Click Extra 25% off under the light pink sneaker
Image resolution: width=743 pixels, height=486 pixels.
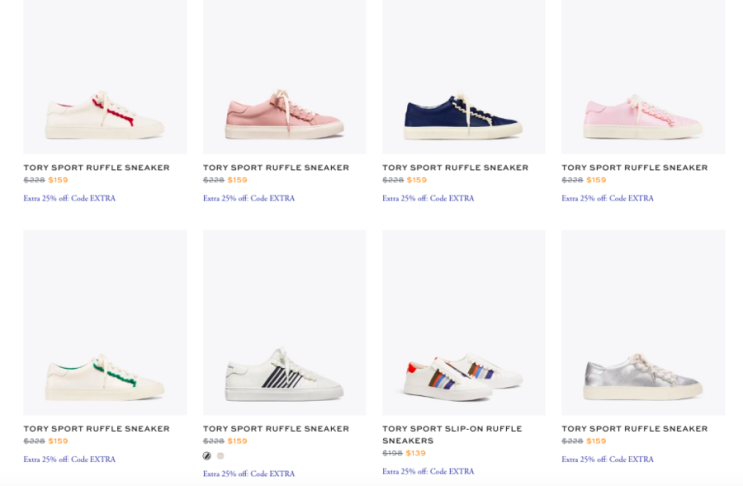[607, 198]
